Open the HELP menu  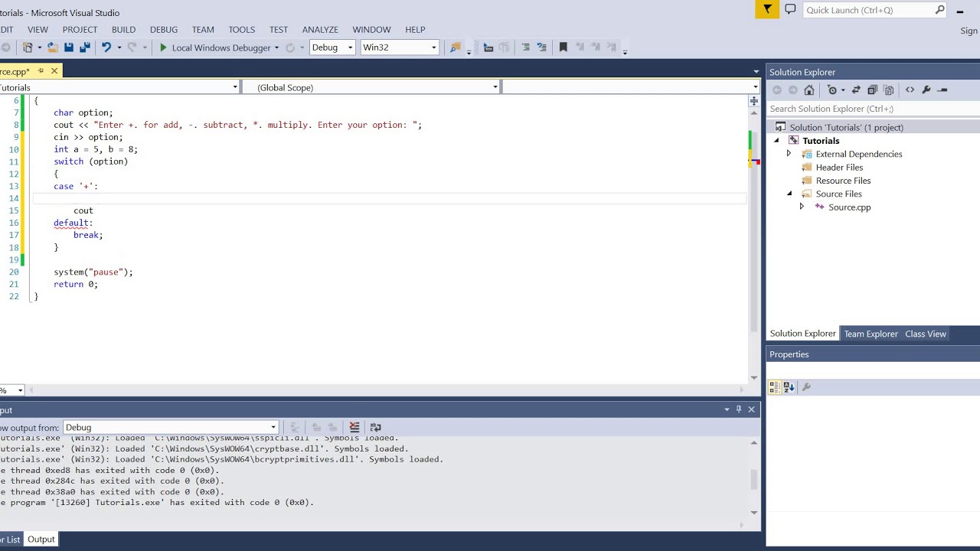coord(415,29)
